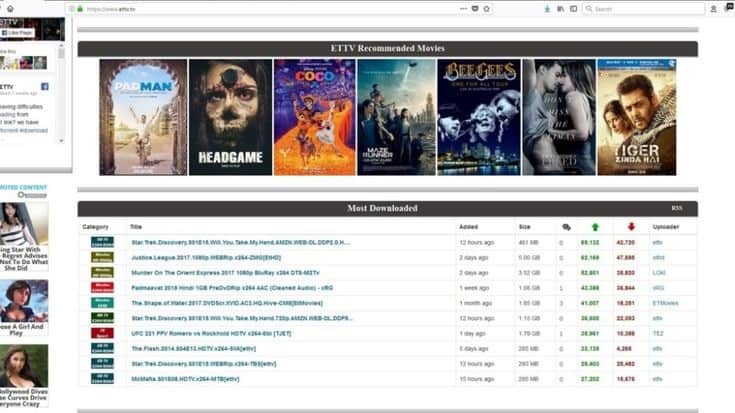Open the page actions three-dots menu
The image size is (735, 413).
click(463, 8)
